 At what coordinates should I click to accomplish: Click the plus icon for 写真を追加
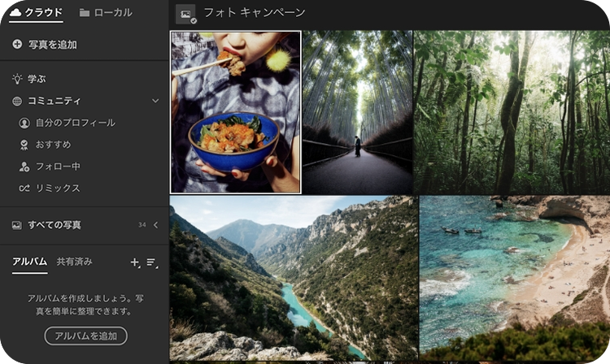(17, 45)
